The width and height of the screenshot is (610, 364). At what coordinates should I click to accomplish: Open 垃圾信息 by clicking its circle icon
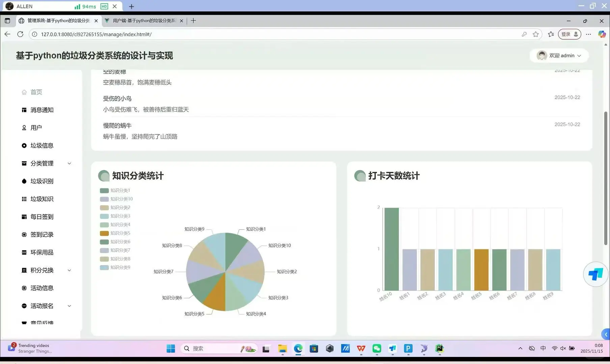point(24,145)
